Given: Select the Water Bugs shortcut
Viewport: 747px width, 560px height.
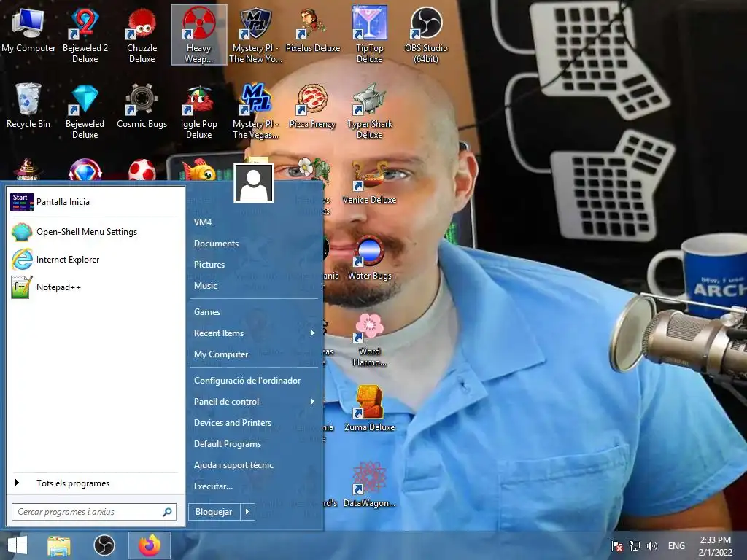Looking at the screenshot, I should pos(369,257).
